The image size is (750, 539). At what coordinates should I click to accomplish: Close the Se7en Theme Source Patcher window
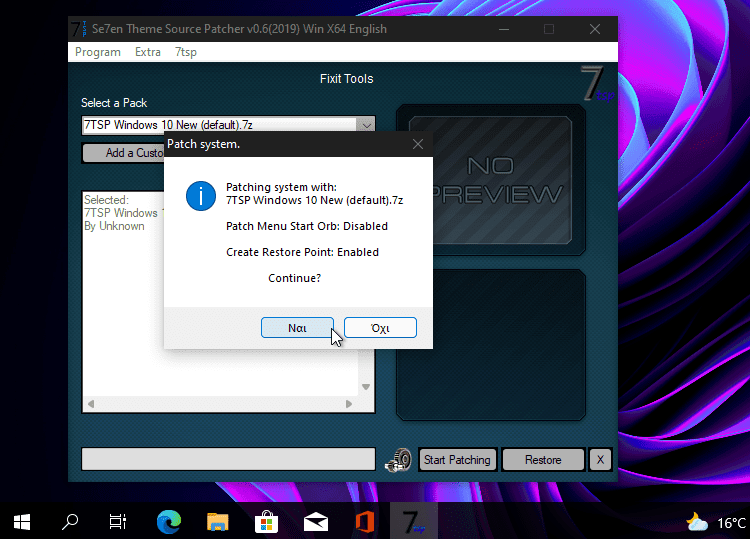point(595,29)
